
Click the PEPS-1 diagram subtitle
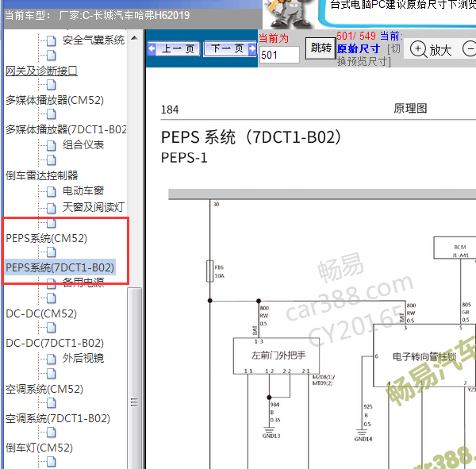184,158
